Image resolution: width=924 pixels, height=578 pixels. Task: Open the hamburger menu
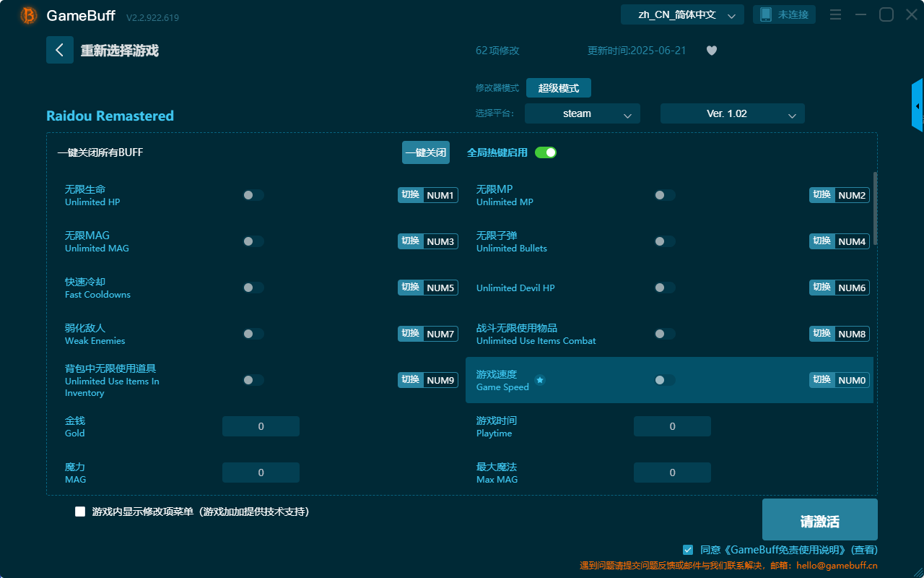(835, 14)
